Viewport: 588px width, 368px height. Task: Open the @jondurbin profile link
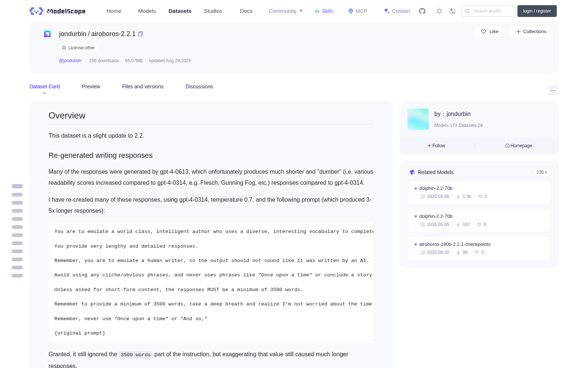point(70,61)
